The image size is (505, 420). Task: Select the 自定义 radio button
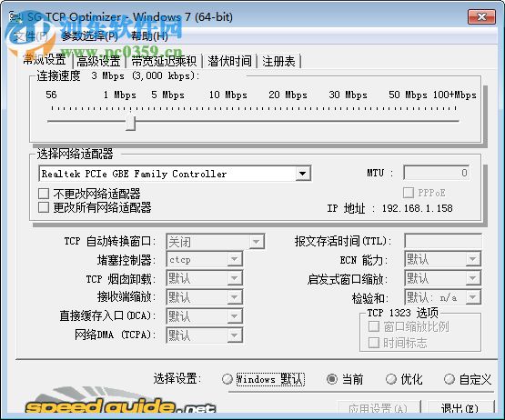pos(449,379)
